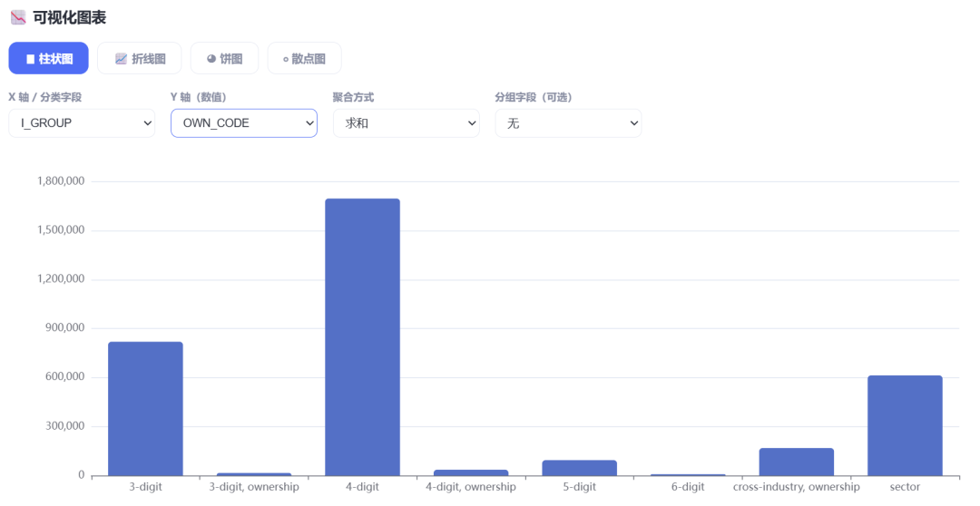Click the 3-digit bar in the chart
980x506 pixels.
coord(145,409)
